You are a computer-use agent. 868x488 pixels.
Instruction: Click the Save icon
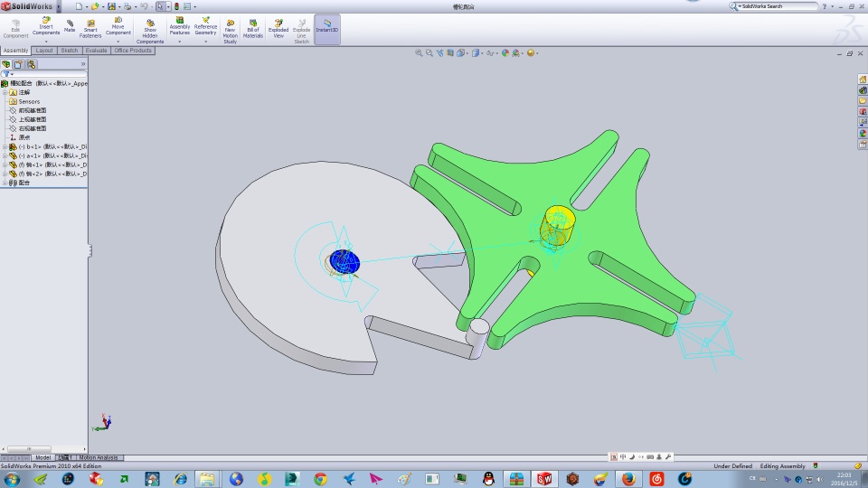click(x=111, y=6)
